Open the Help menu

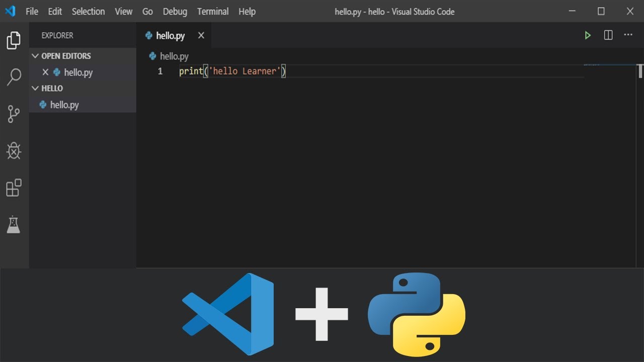247,11
